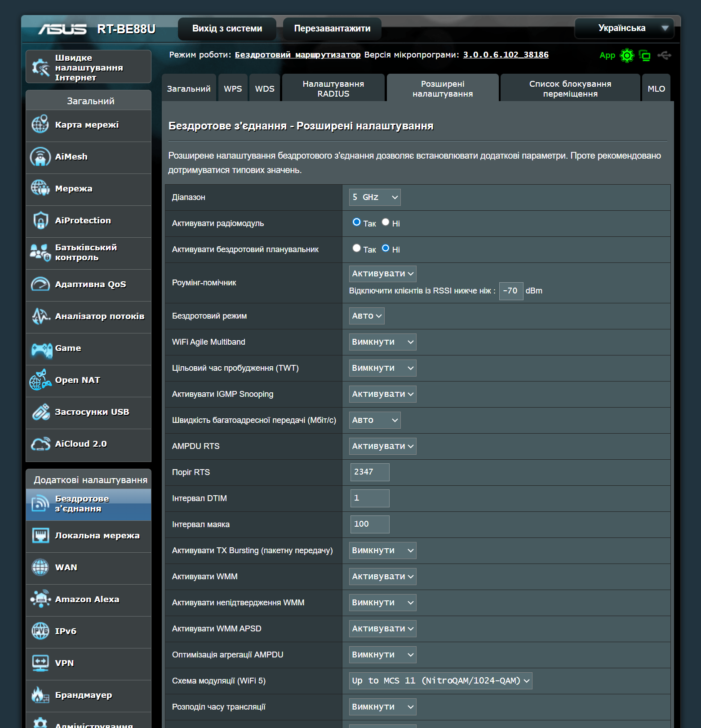Image resolution: width=701 pixels, height=728 pixels.
Task: Open firmware version 3.0.0.6.102_38186 link
Action: (506, 55)
